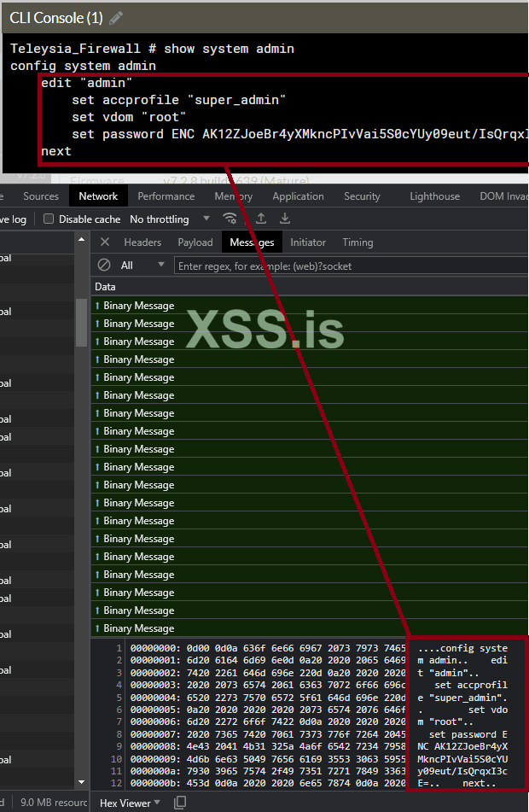Import HAR file upload icon
529x812 pixels.
[x=261, y=219]
